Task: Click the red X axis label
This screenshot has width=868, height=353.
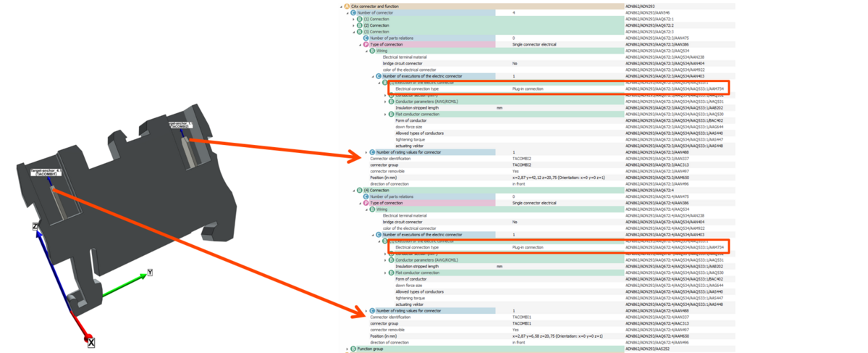Action: (x=92, y=343)
